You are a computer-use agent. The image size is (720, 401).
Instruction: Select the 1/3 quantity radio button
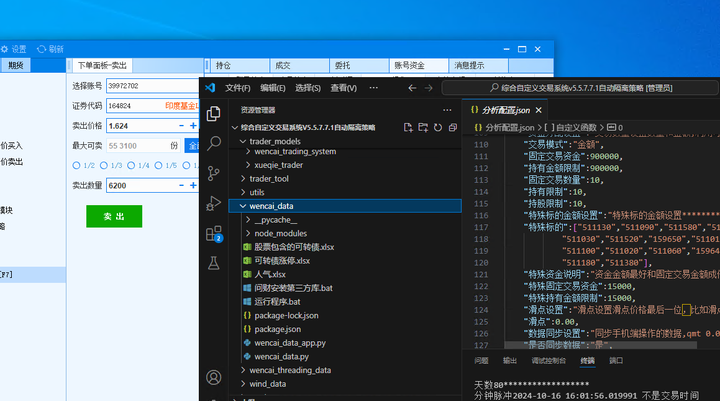coord(104,165)
